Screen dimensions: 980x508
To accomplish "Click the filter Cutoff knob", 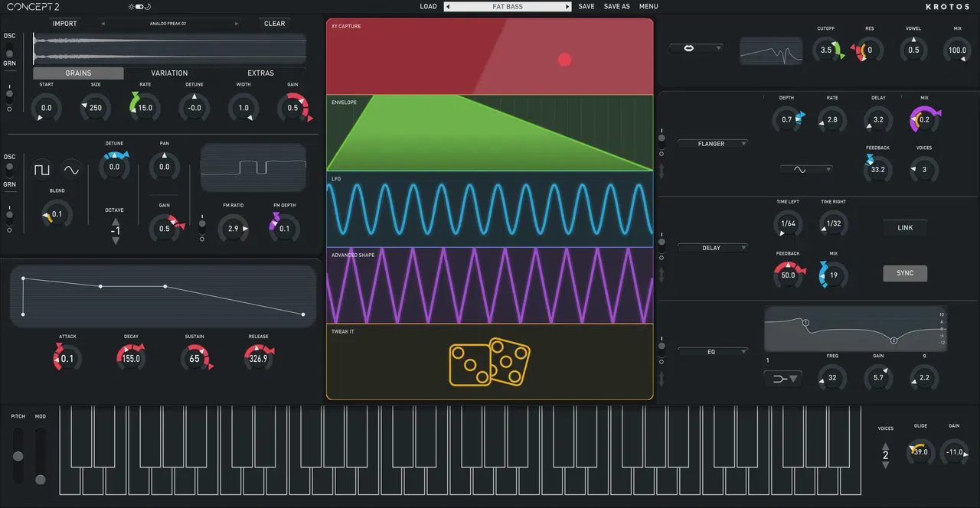I will tap(826, 50).
